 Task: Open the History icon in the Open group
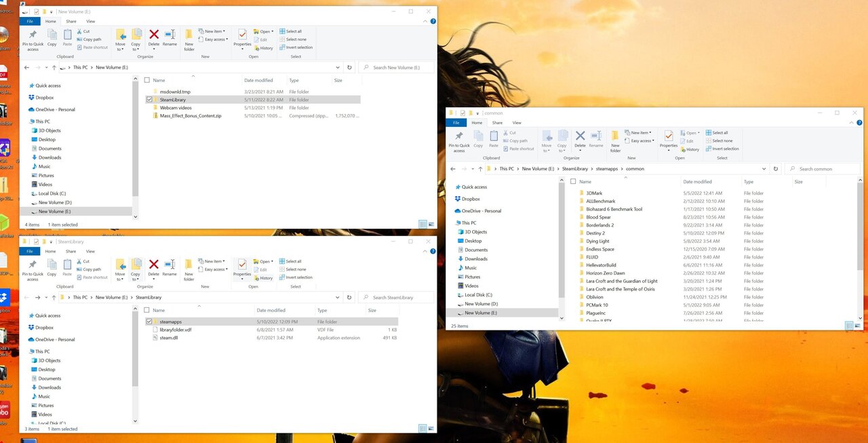tap(264, 48)
